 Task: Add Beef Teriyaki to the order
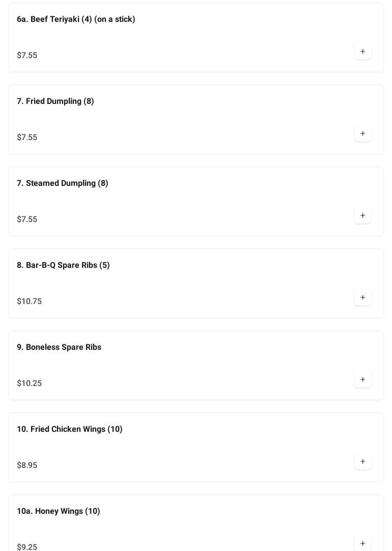coord(362,51)
